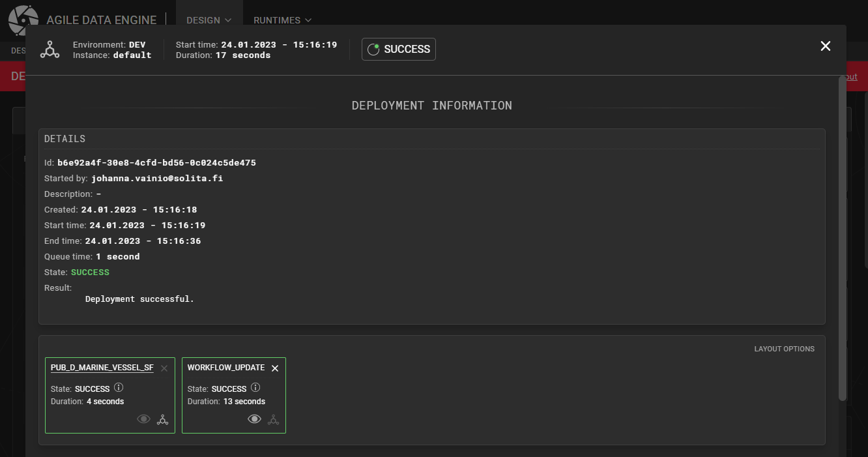Image resolution: width=868 pixels, height=457 pixels.
Task: Toggle visibility eye on PUB_D_MARINE_VESSEL_SF card
Action: pos(143,419)
